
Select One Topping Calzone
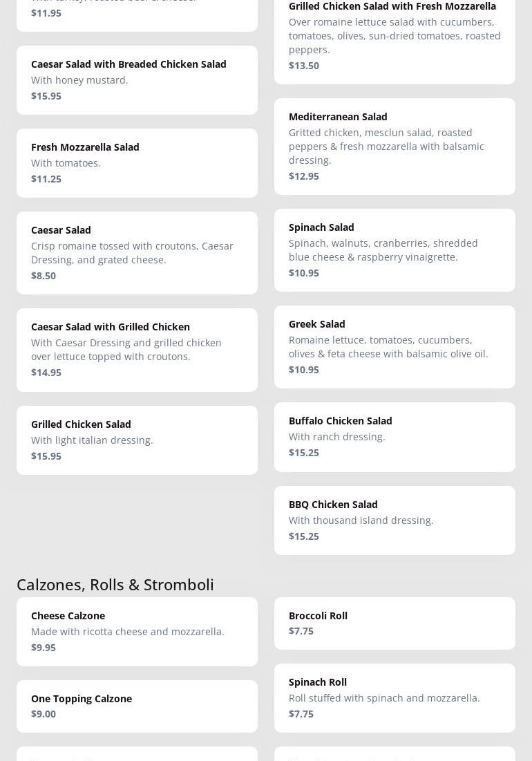[x=137, y=706]
